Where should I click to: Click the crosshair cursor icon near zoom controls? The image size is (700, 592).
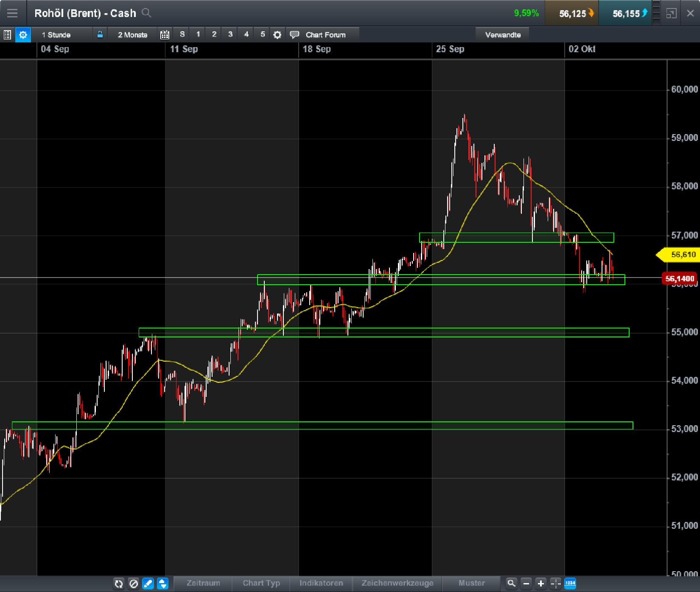[x=555, y=584]
